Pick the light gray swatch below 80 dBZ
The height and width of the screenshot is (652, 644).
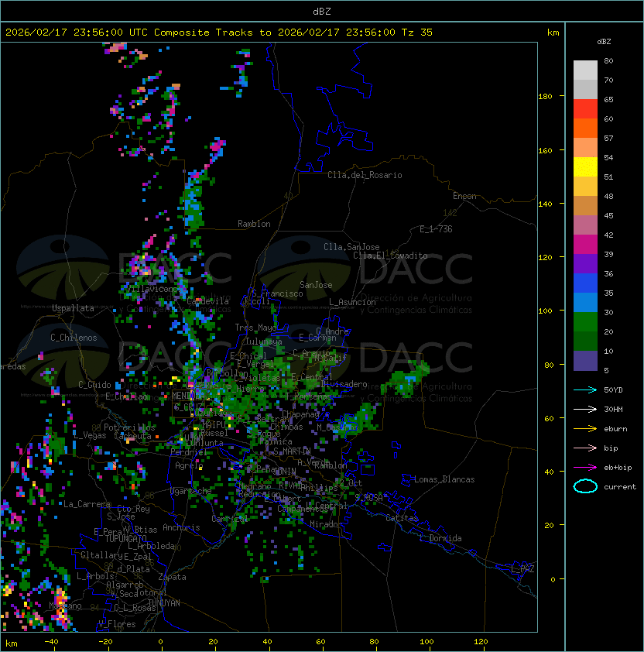(585, 70)
